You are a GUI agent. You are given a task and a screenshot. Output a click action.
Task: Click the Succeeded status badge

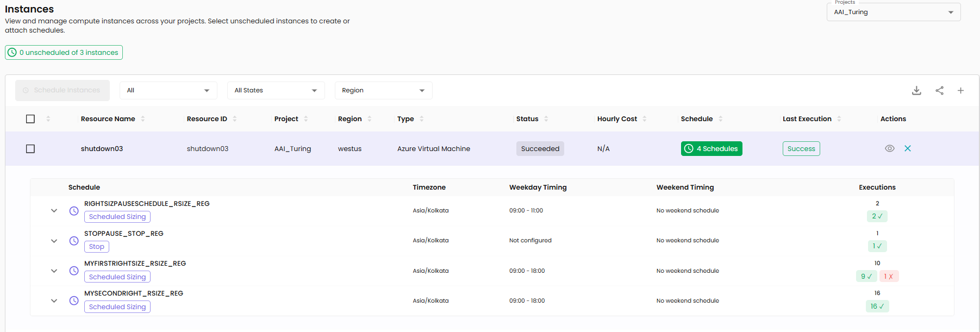point(540,149)
